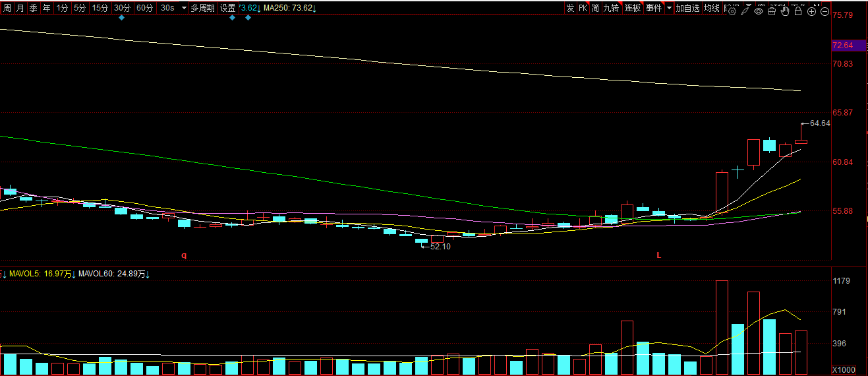Click the 65.87 price axis label
Viewport: 868px width, 376px height.
coord(843,113)
